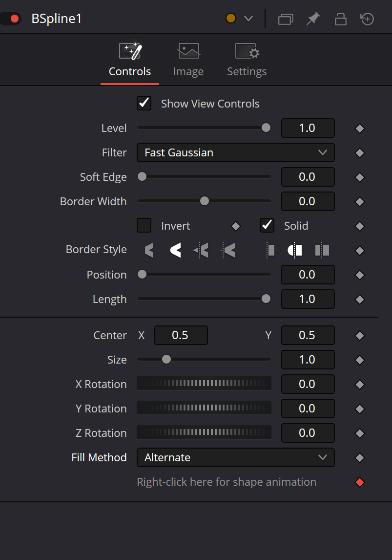
Task: Click the Border Width slider handle
Action: pos(205,201)
